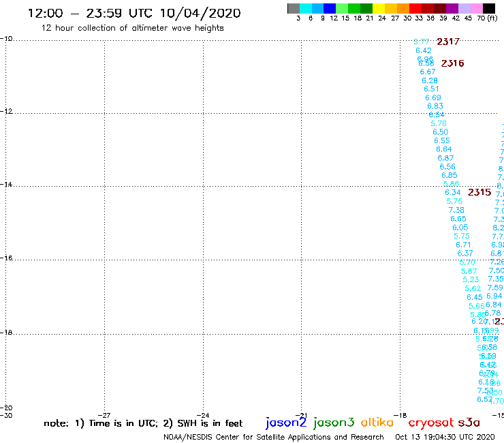
Task: Pick the dark blue 12 ft swatch
Action: 330,8
